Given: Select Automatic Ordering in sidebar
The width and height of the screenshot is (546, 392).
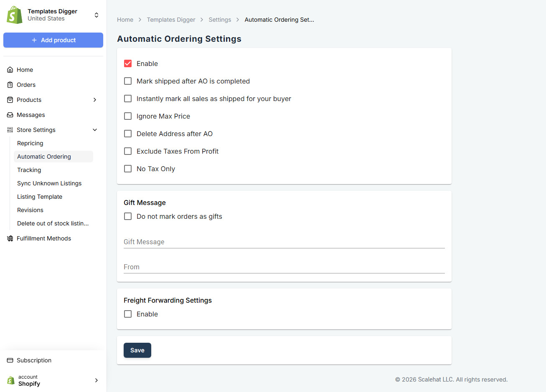Looking at the screenshot, I should (x=53, y=157).
